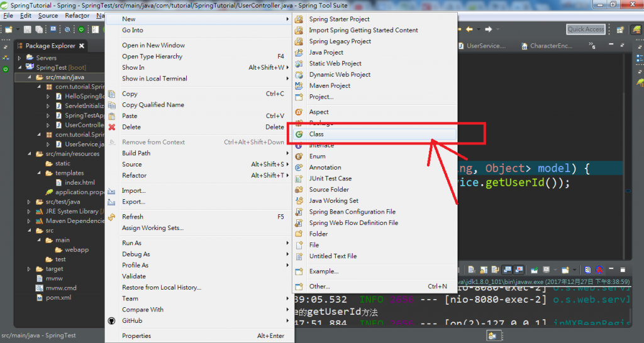This screenshot has width=644, height=343.
Task: Collapse the src/main/resources node
Action: (29, 154)
